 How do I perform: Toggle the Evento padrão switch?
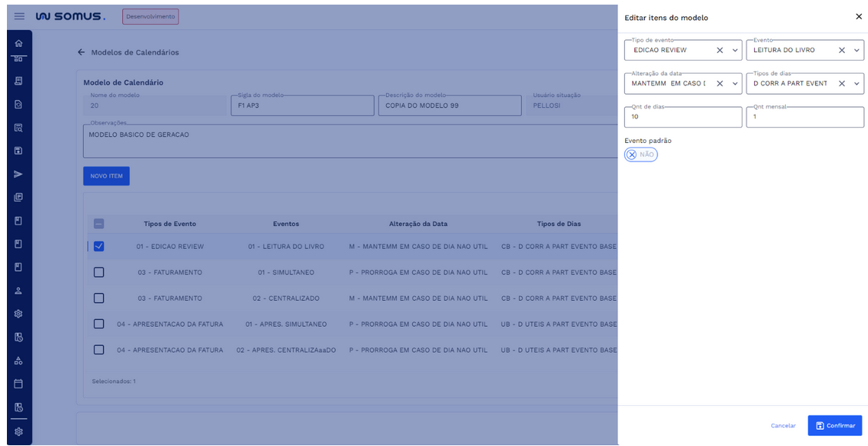[x=640, y=155]
